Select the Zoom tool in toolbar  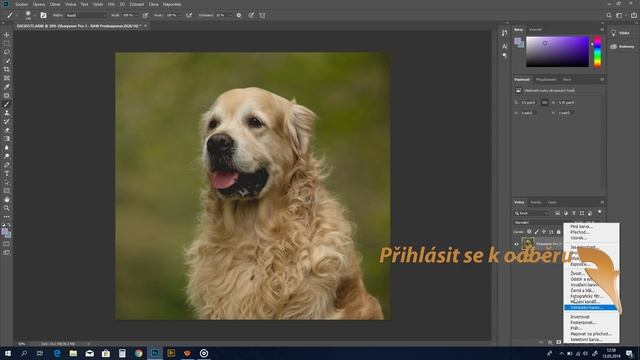7,208
